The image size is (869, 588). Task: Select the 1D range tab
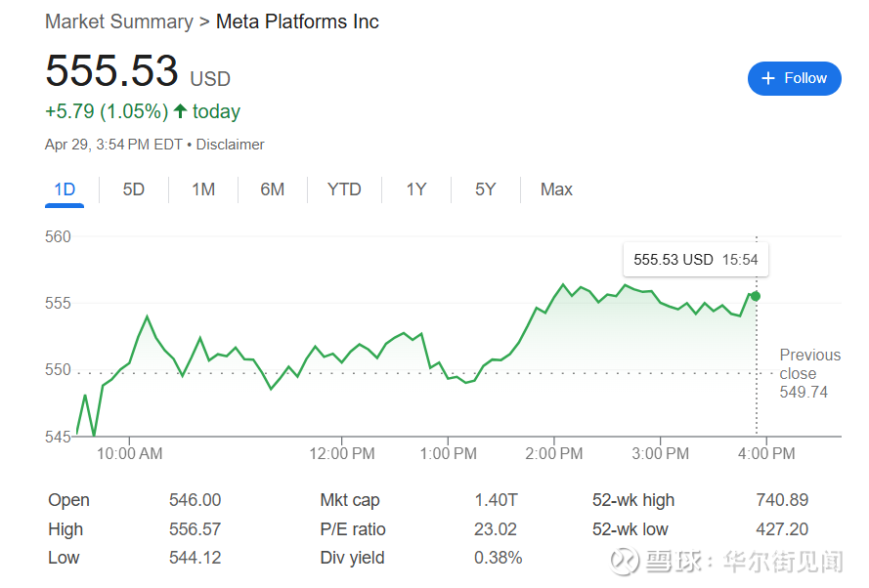[65, 189]
